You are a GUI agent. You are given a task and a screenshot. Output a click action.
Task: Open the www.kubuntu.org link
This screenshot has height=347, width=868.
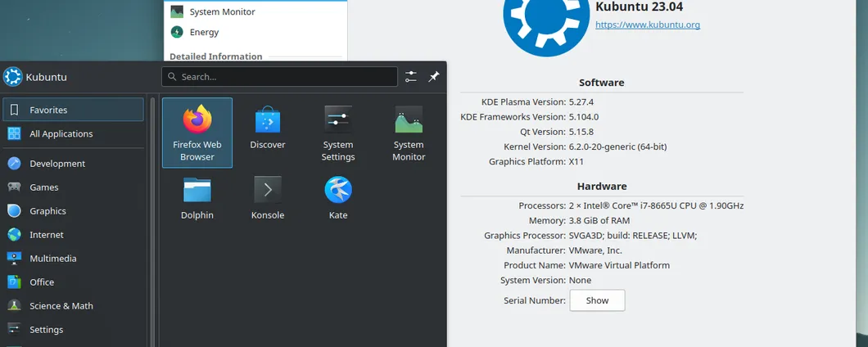(x=648, y=25)
